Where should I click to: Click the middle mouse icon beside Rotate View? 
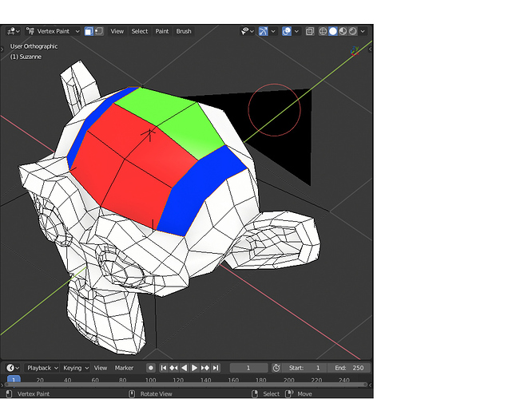tap(132, 394)
